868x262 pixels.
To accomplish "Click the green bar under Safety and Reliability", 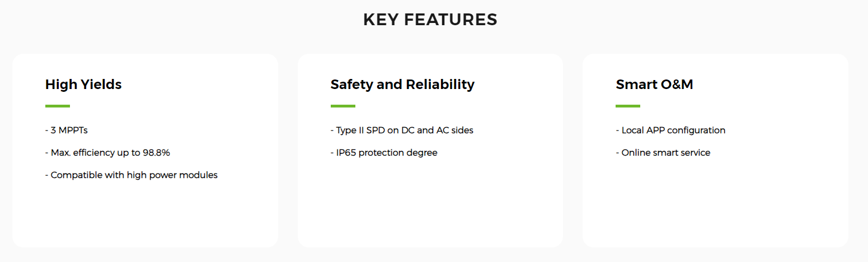I will pyautogui.click(x=343, y=106).
